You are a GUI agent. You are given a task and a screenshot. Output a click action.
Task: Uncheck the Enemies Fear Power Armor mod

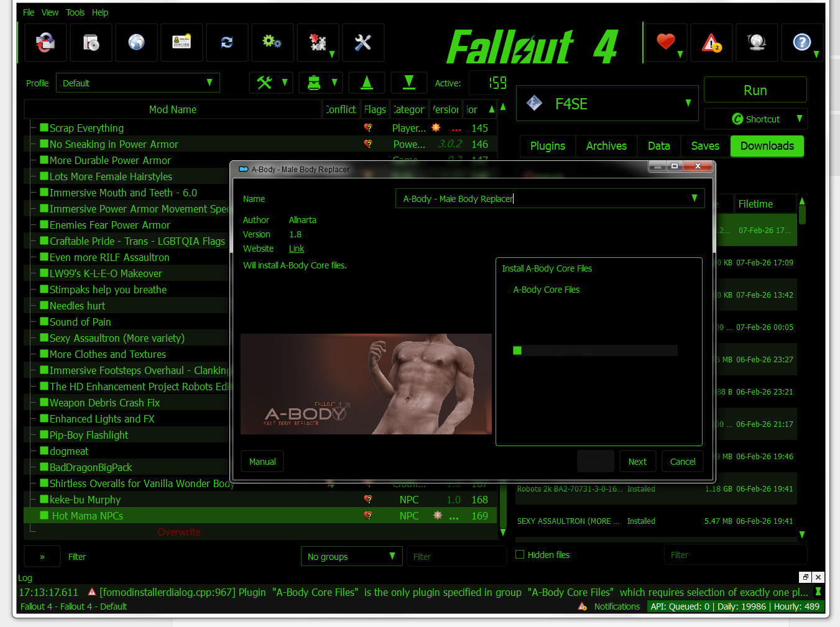pyautogui.click(x=44, y=224)
